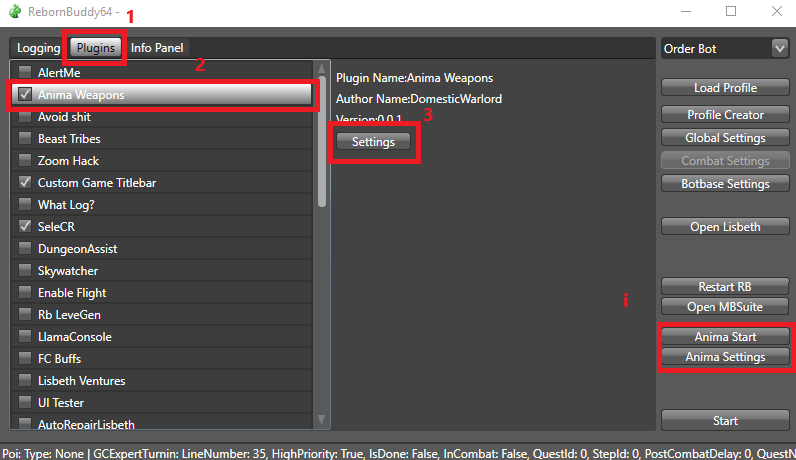The image size is (796, 460).
Task: Click the Author Name:DomesticWarlord text
Action: [x=419, y=99]
